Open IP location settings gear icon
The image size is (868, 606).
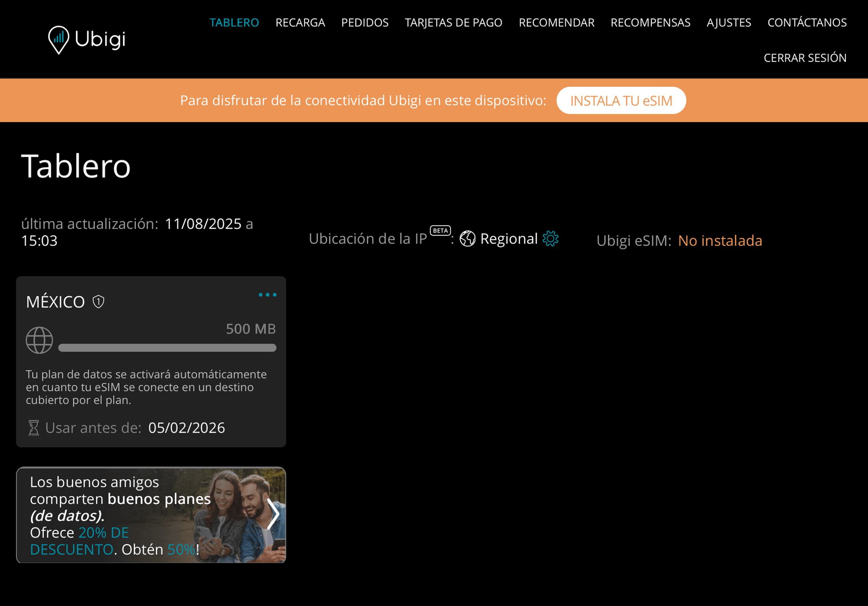[550, 239]
